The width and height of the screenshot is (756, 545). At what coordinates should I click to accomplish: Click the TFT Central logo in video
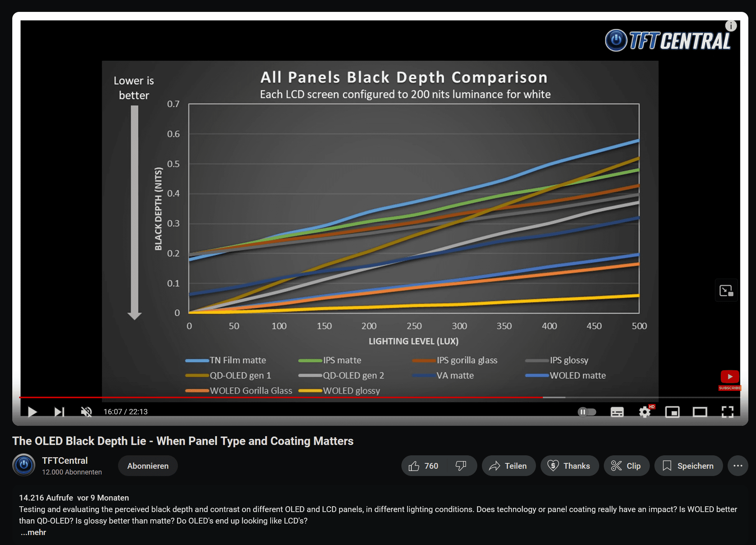(667, 41)
